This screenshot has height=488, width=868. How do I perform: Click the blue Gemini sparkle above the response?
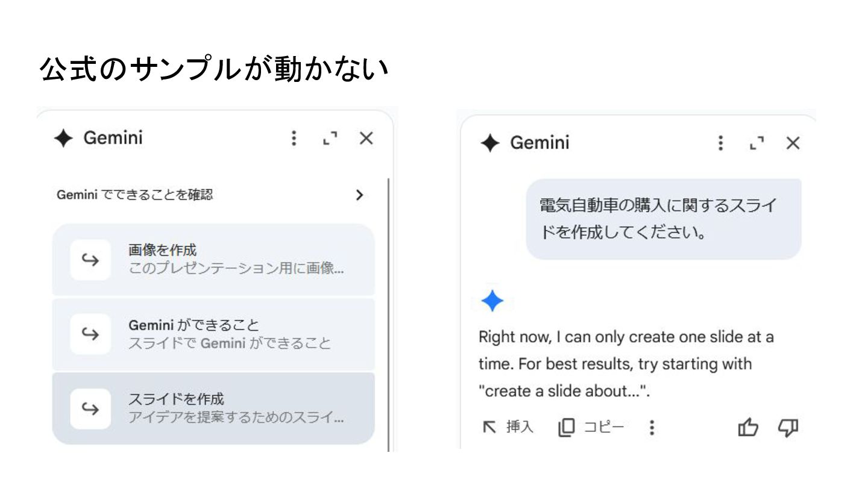point(492,301)
